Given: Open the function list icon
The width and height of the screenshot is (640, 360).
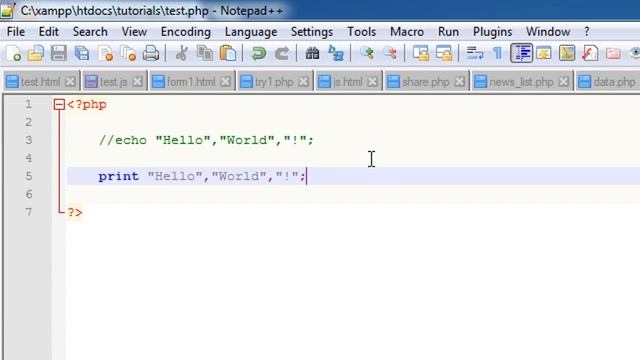Looking at the screenshot, I should pos(590,53).
